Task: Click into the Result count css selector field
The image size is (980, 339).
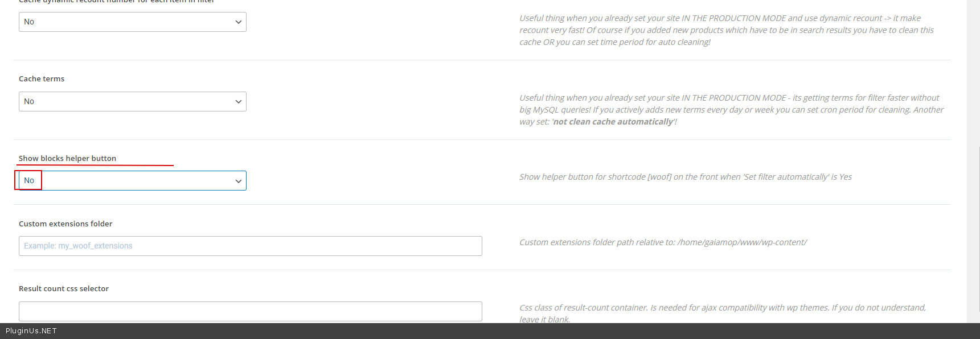Action: pos(250,311)
